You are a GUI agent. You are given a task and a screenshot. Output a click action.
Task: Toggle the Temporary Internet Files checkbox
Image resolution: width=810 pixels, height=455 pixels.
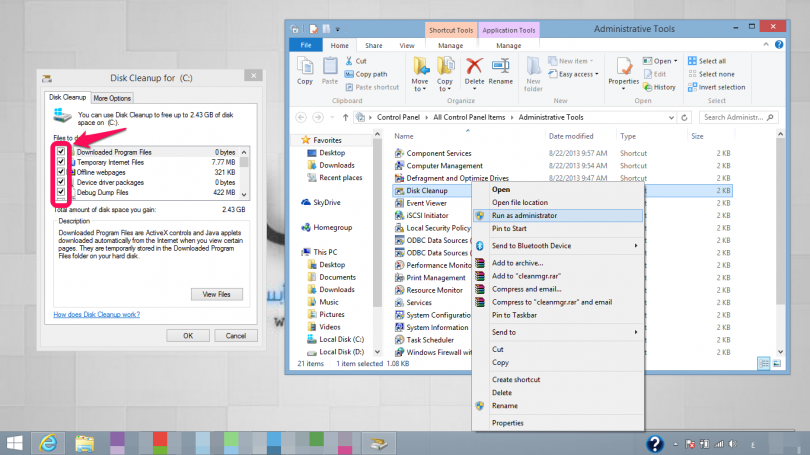point(61,162)
